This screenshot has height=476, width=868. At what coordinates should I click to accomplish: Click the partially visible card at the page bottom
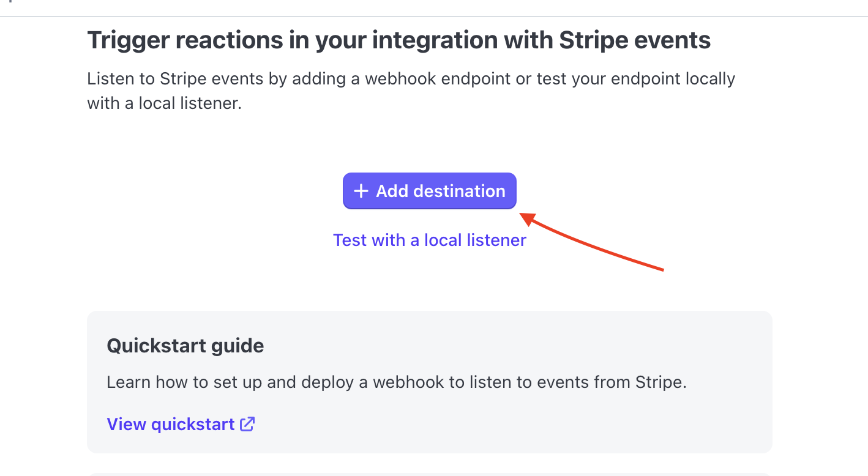[x=430, y=474]
